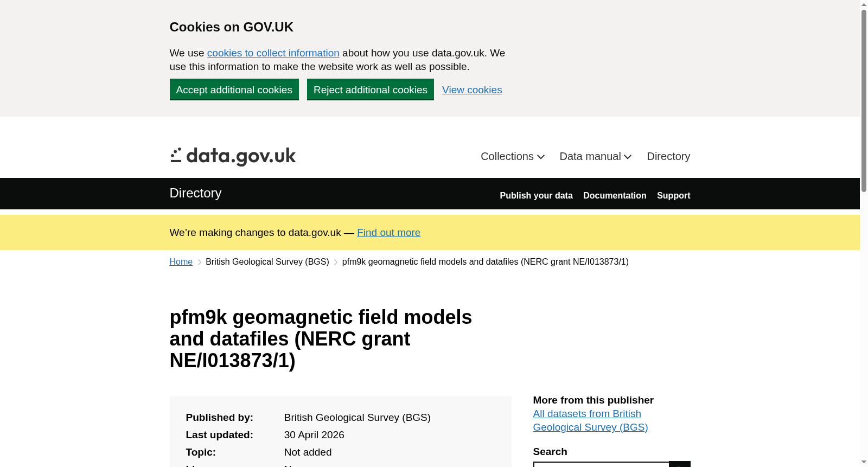This screenshot has height=467, width=868.
Task: Follow the 'cookies to collect information' link
Action: (273, 53)
